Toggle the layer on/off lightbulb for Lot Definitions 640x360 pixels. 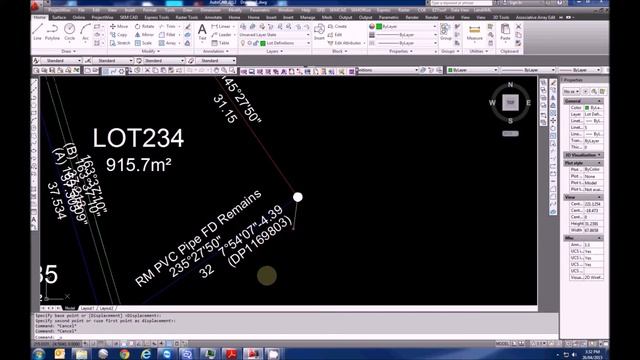pyautogui.click(x=243, y=43)
